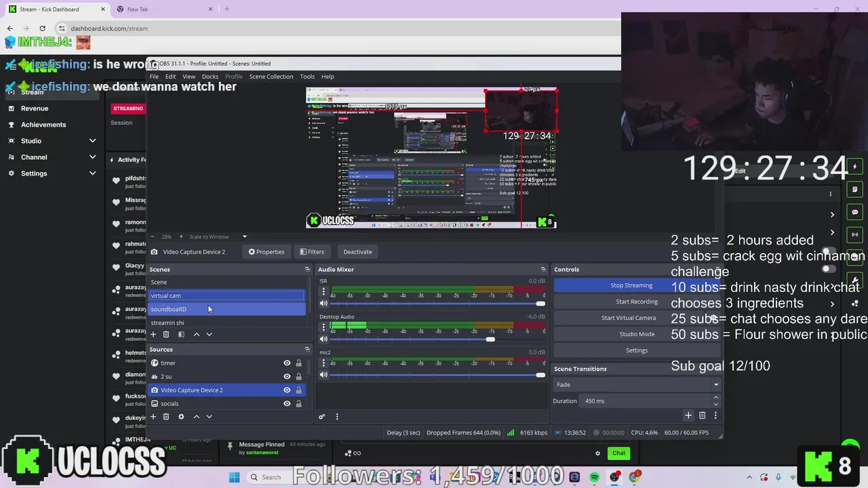This screenshot has height=488, width=868.
Task: Remove selected source using trash icon
Action: (166, 416)
